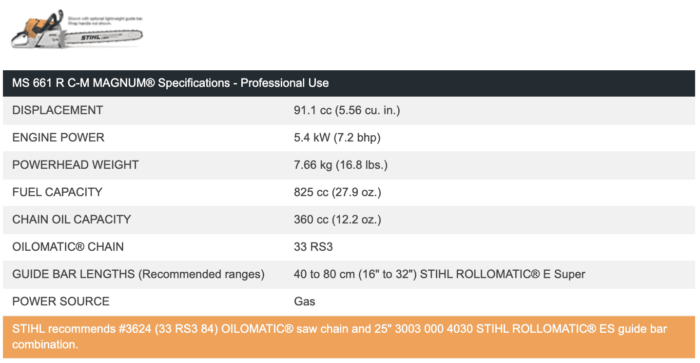Viewport: 700px width, 363px height.
Task: Select the OILOMATIC CHAIN row label
Action: 68,246
